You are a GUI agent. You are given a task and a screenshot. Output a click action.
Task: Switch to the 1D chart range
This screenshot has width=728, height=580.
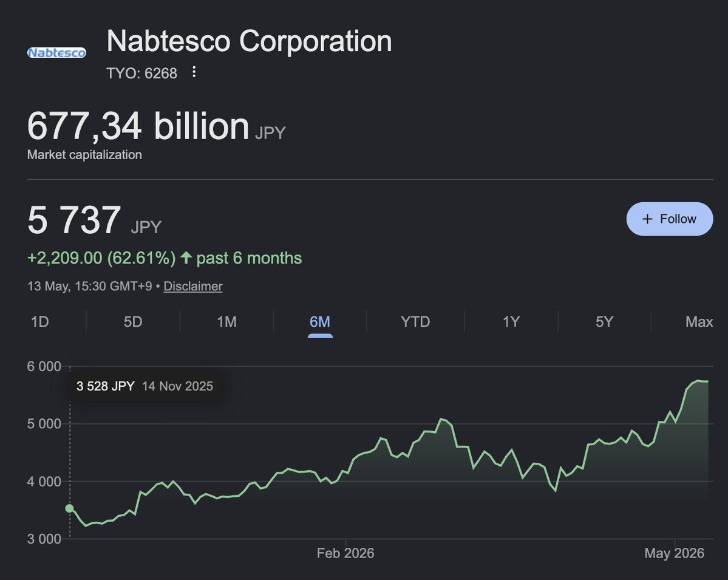pos(40,321)
